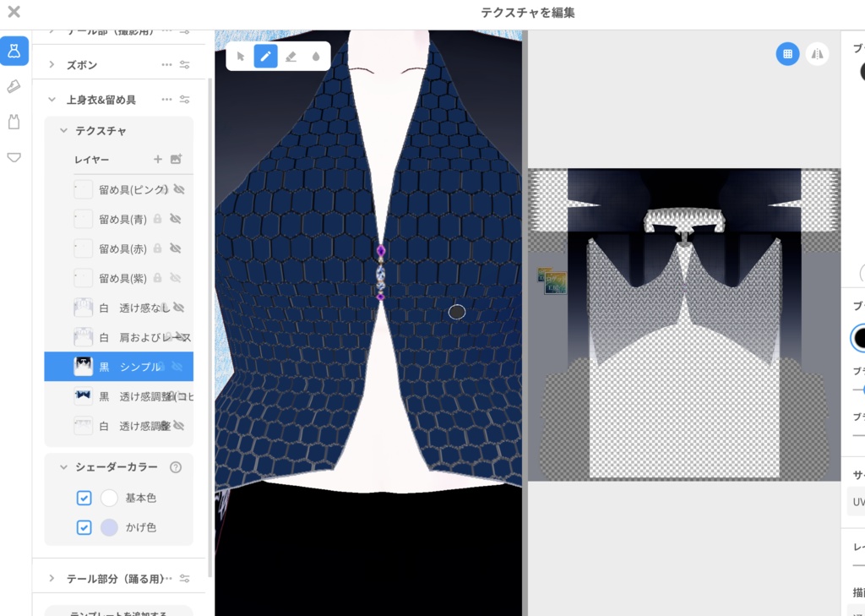Image resolution: width=865 pixels, height=616 pixels.
Task: Collapse the 上身衣&留め具 section
Action: (52, 100)
